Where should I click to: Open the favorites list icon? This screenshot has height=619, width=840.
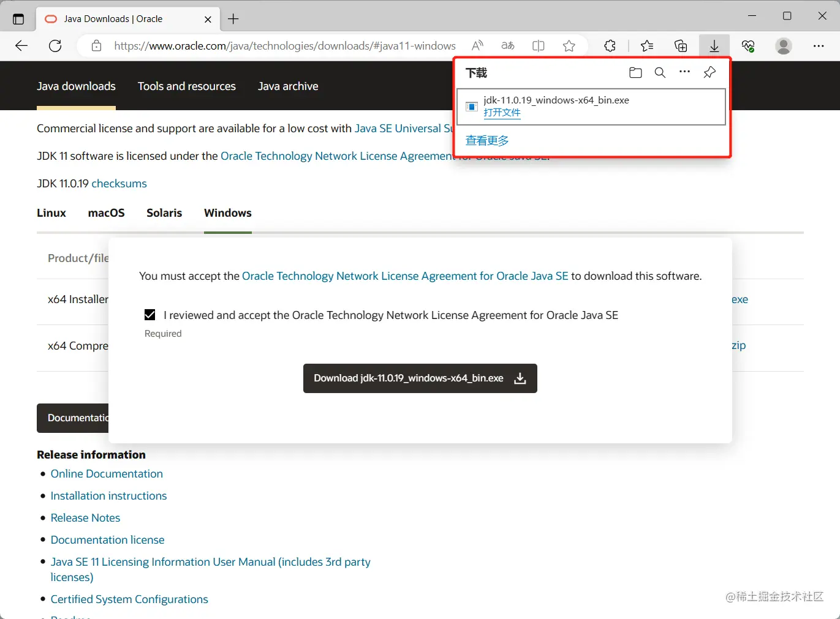pos(647,46)
